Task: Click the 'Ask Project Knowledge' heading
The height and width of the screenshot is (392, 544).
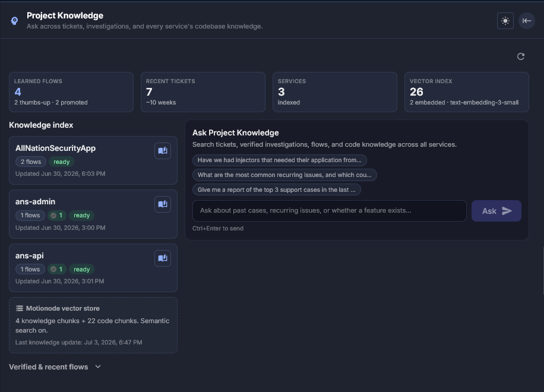Action: coord(236,133)
